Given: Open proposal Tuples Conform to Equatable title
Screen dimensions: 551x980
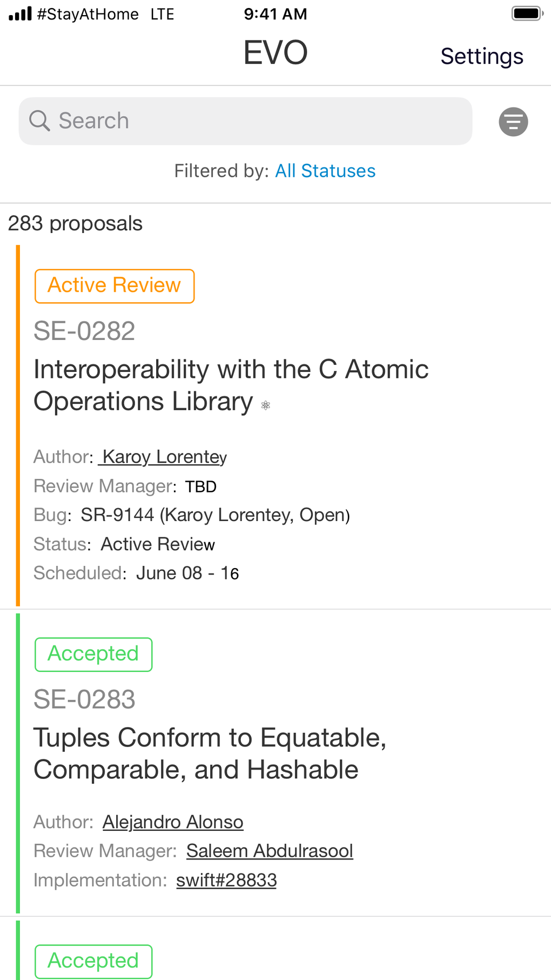Looking at the screenshot, I should coord(210,754).
